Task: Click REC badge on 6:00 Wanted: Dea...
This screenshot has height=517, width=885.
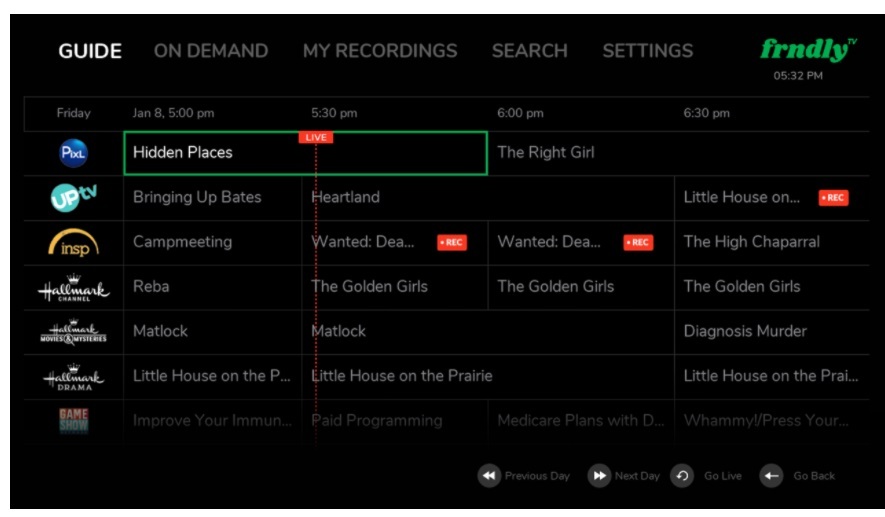Action: click(638, 242)
